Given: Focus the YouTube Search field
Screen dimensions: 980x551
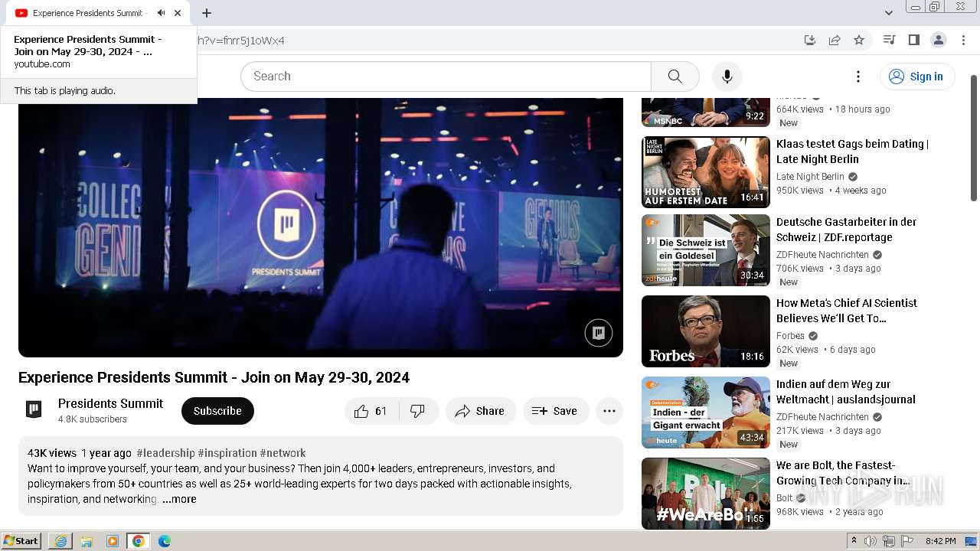Looking at the screenshot, I should pos(446,77).
